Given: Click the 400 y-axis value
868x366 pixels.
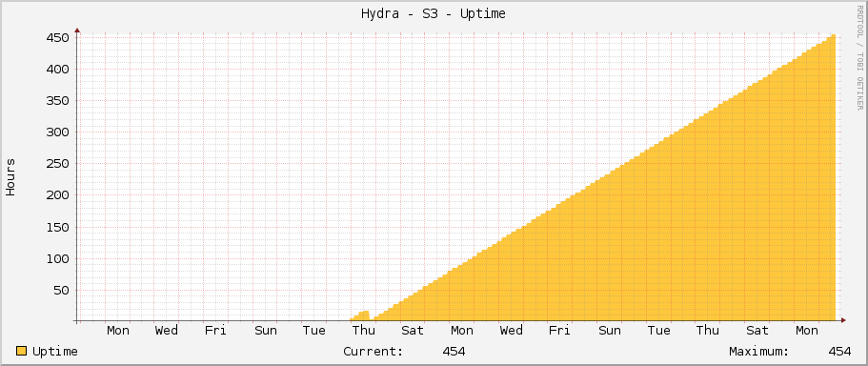Looking at the screenshot, I should pos(57,70).
